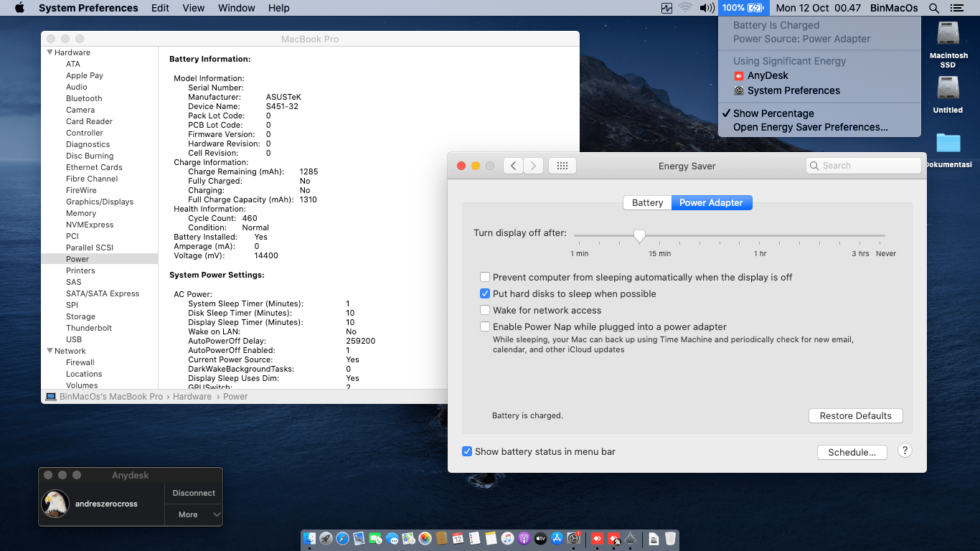Uncheck Put hard disks to sleep
Screen dimensions: 980x551
(x=486, y=293)
